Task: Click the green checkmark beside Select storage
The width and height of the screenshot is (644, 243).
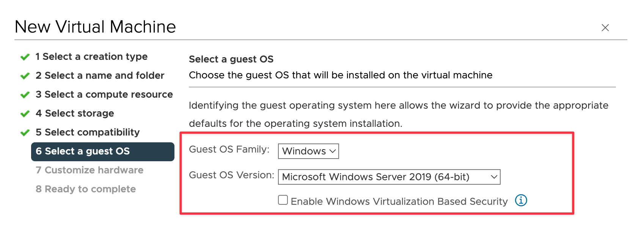Action: (25, 114)
